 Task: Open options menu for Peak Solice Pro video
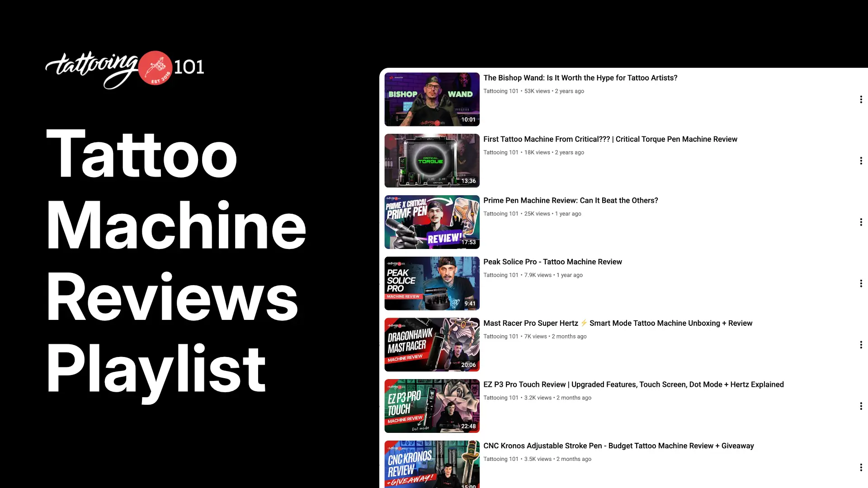click(861, 283)
